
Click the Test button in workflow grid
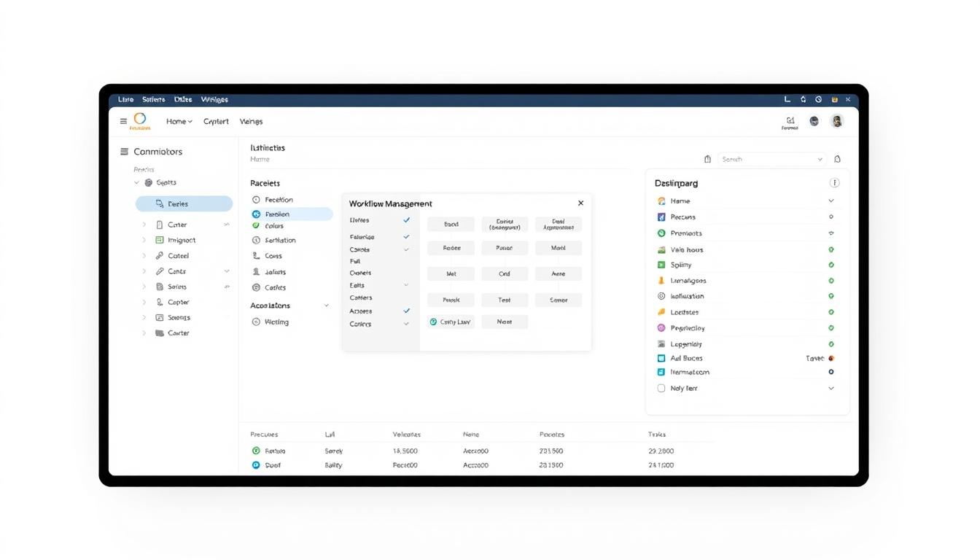click(504, 300)
